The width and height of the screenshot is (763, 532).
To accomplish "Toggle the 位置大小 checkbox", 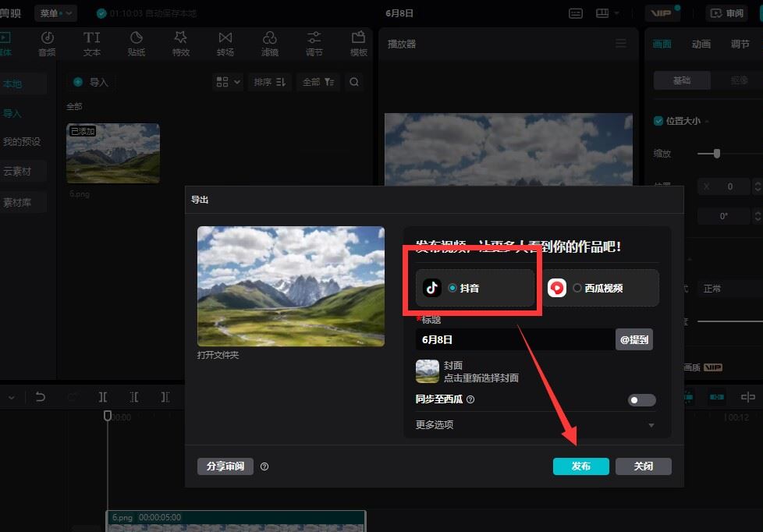I will [x=658, y=121].
